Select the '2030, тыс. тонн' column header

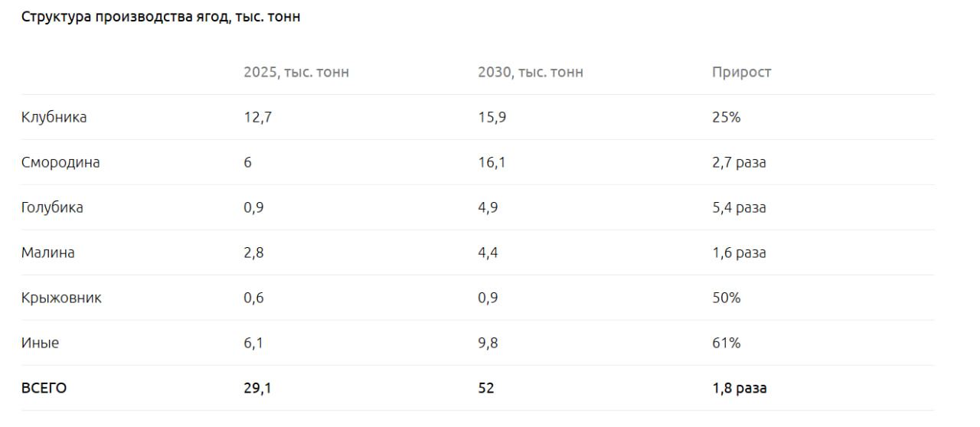pos(531,73)
